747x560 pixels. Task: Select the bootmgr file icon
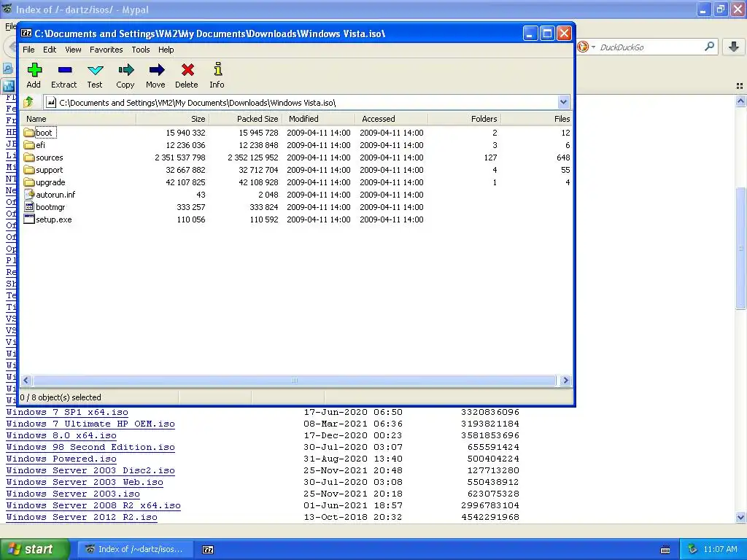click(29, 206)
